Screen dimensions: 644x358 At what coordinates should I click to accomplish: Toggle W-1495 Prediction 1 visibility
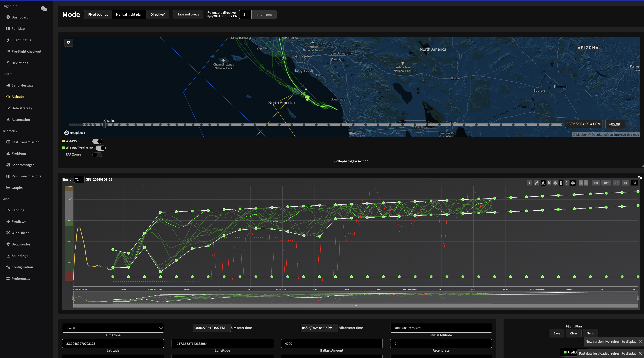(x=101, y=148)
